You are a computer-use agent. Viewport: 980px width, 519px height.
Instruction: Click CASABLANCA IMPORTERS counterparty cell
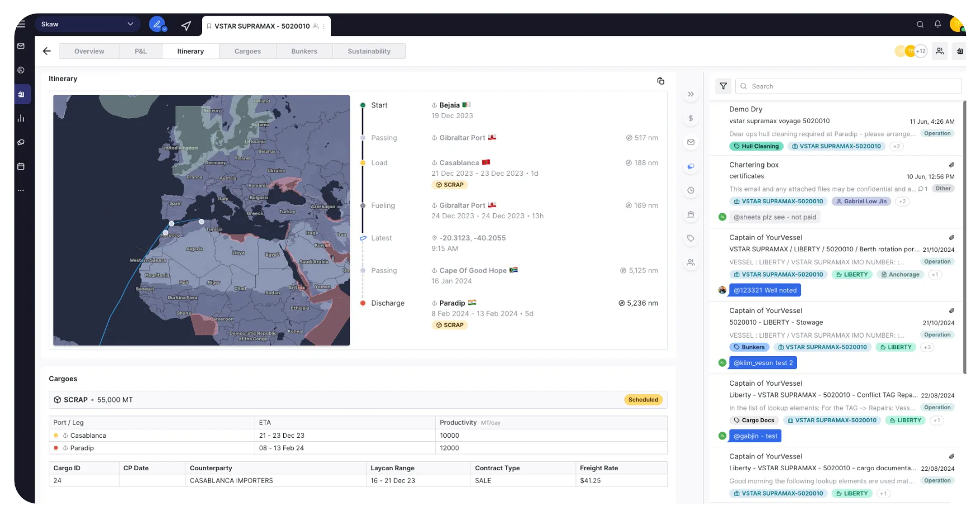[276, 480]
